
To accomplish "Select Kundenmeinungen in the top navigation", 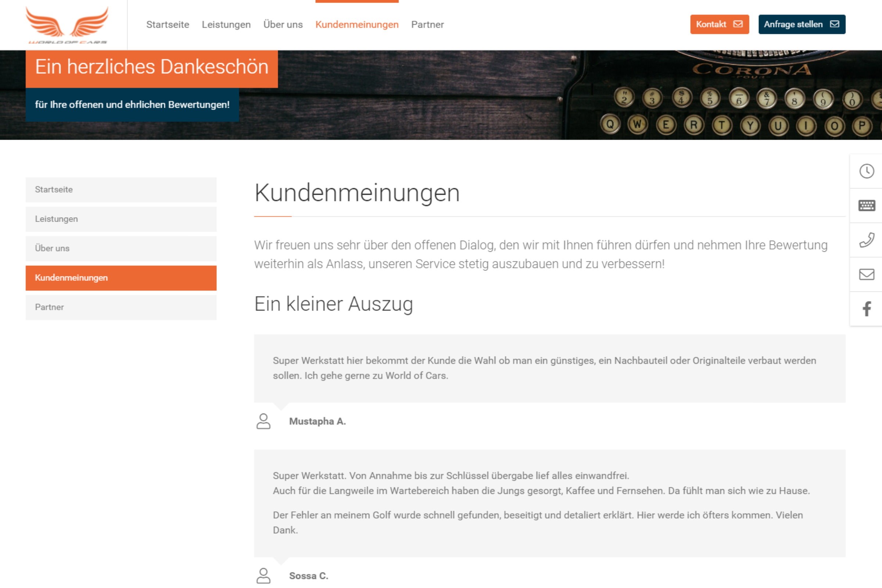I will tap(356, 25).
